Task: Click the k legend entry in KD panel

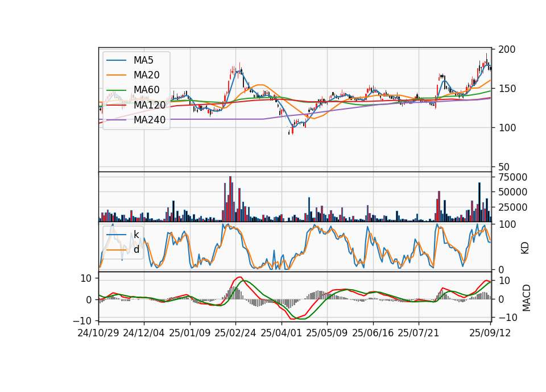Action: tap(136, 235)
